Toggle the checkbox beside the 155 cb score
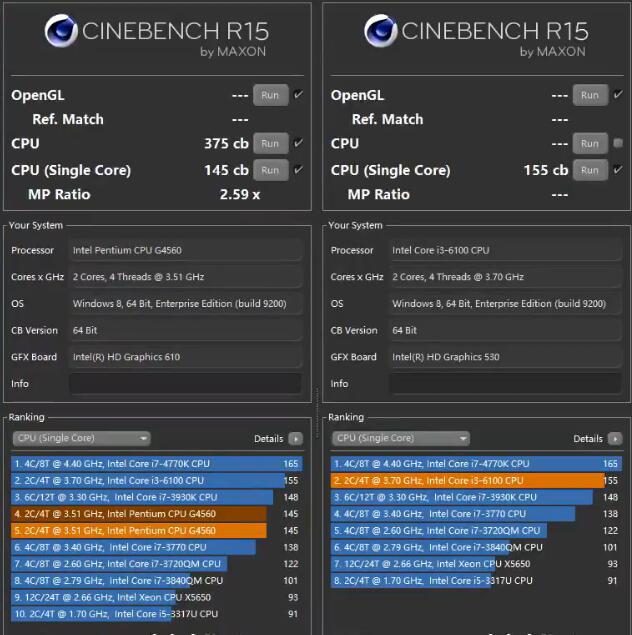The image size is (632, 635). coord(618,170)
